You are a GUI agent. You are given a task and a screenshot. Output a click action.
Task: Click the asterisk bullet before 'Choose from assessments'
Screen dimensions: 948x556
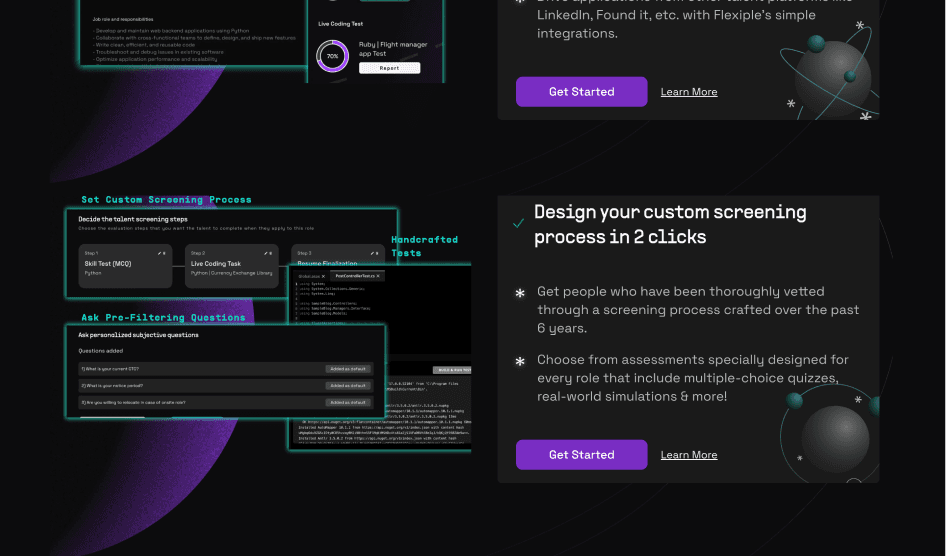(520, 361)
